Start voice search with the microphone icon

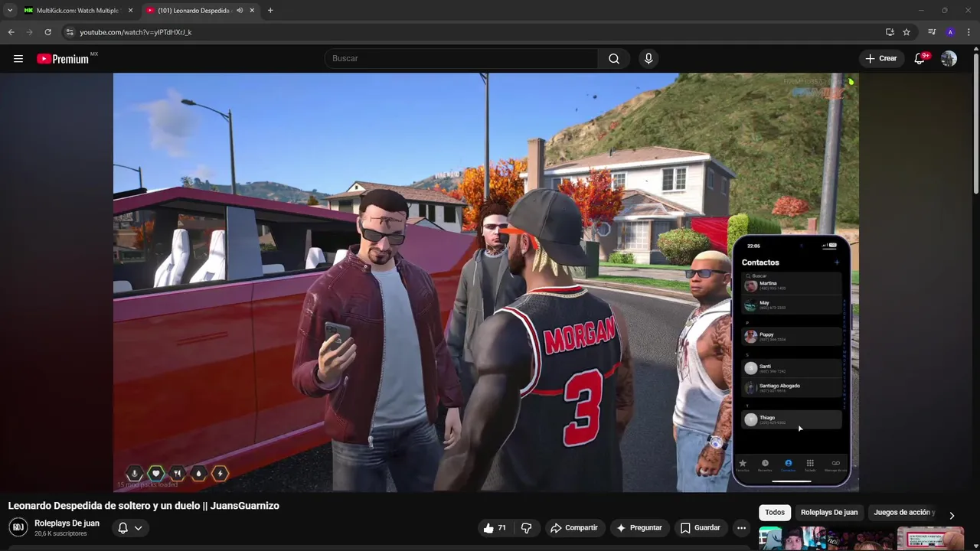648,59
